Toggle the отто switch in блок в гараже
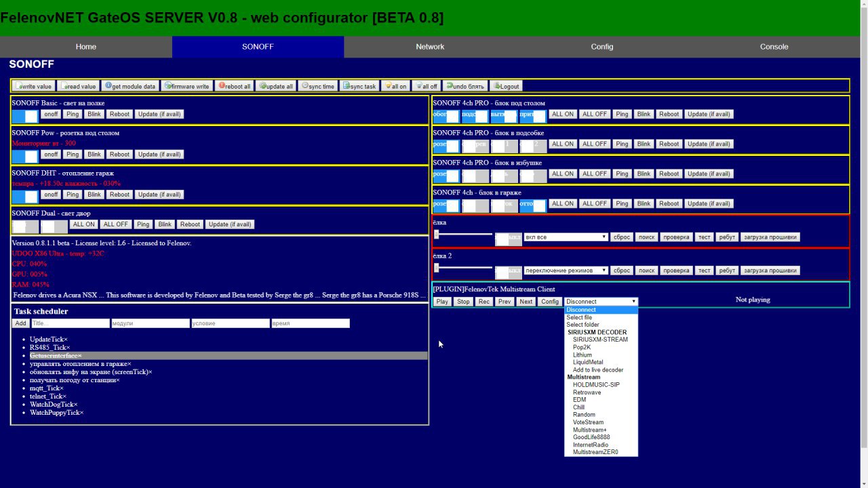The height and width of the screenshot is (488, 868). pos(533,205)
